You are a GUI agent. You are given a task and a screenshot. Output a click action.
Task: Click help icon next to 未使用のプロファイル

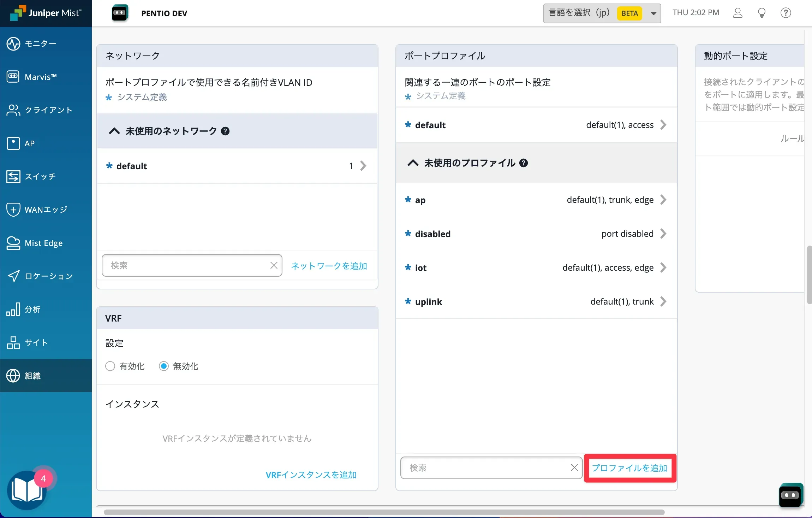[x=524, y=163]
